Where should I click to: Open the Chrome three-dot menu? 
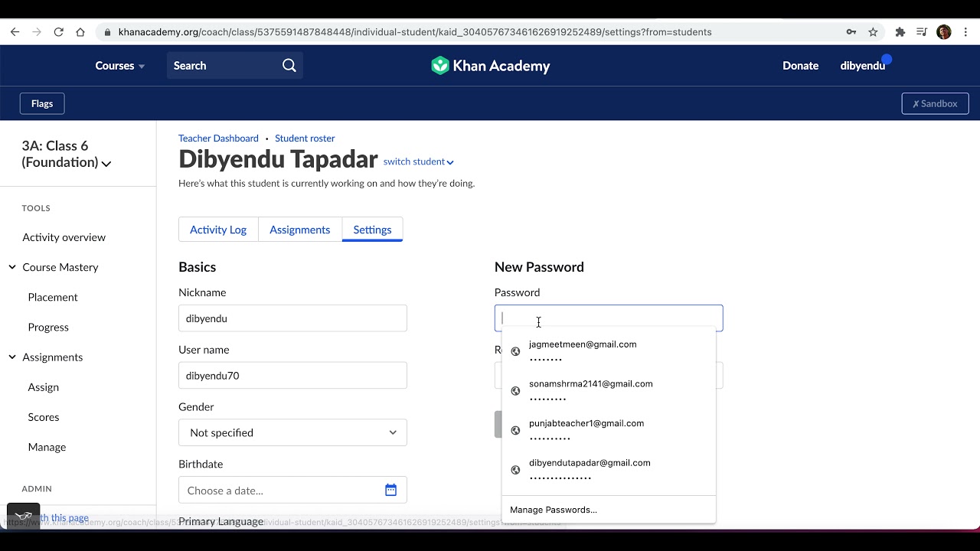[965, 32]
